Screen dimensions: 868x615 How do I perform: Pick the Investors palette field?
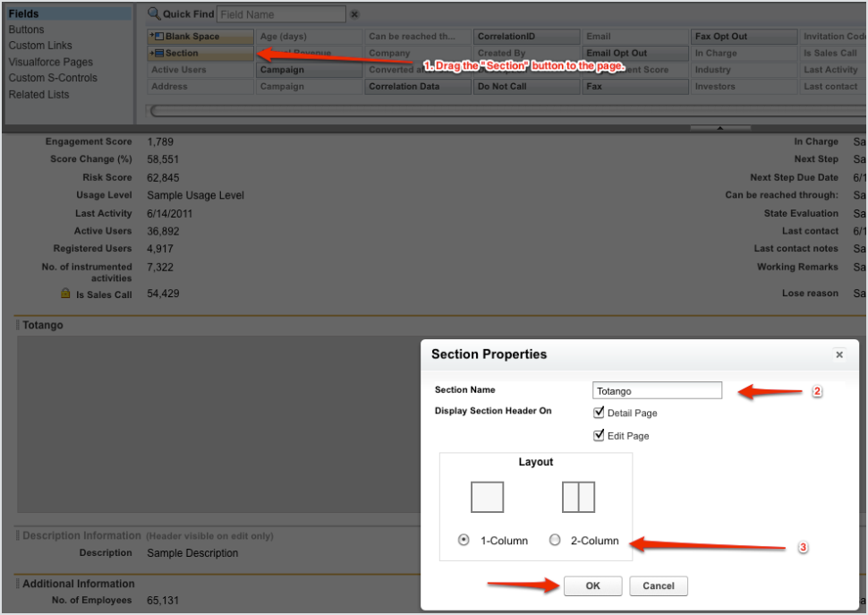coord(744,86)
